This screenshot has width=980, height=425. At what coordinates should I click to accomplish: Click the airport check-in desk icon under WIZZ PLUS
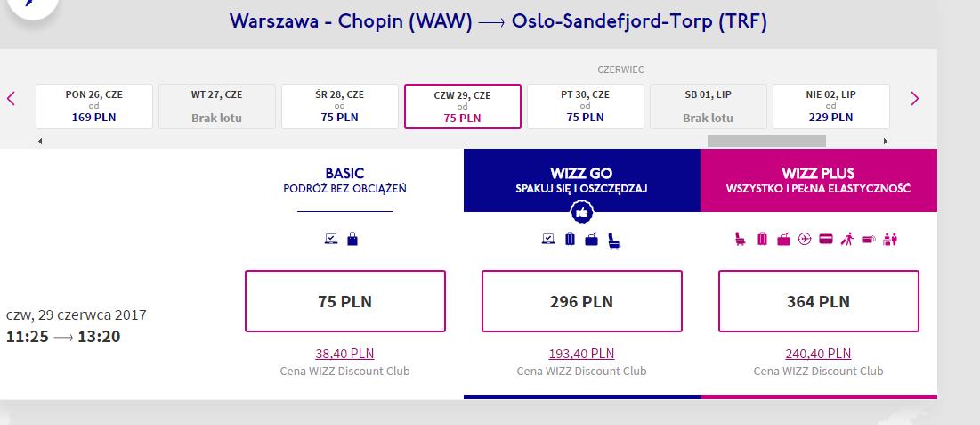[890, 239]
